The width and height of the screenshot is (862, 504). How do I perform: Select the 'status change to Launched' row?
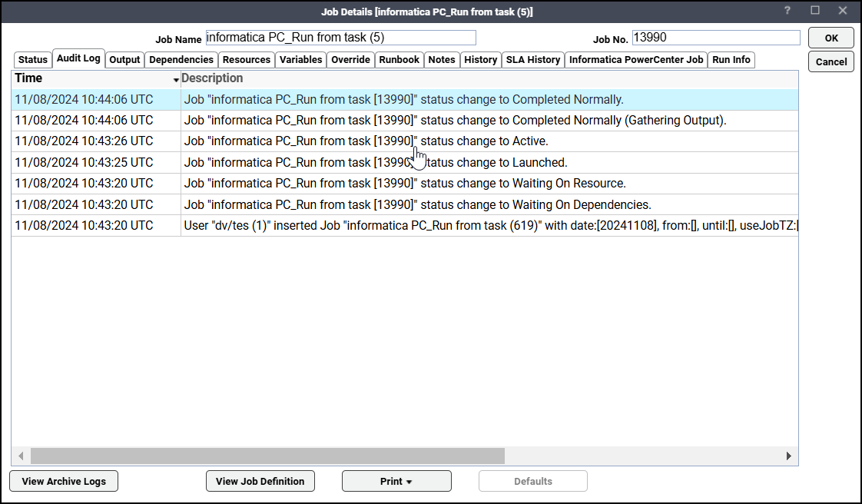coord(405,163)
